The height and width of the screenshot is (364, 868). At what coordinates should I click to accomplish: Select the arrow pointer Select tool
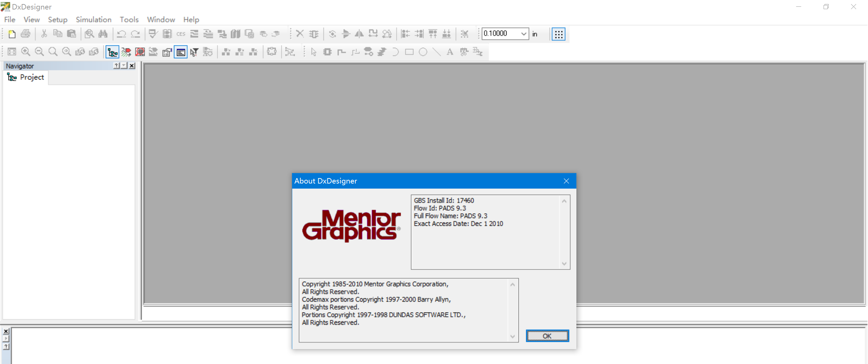point(314,52)
